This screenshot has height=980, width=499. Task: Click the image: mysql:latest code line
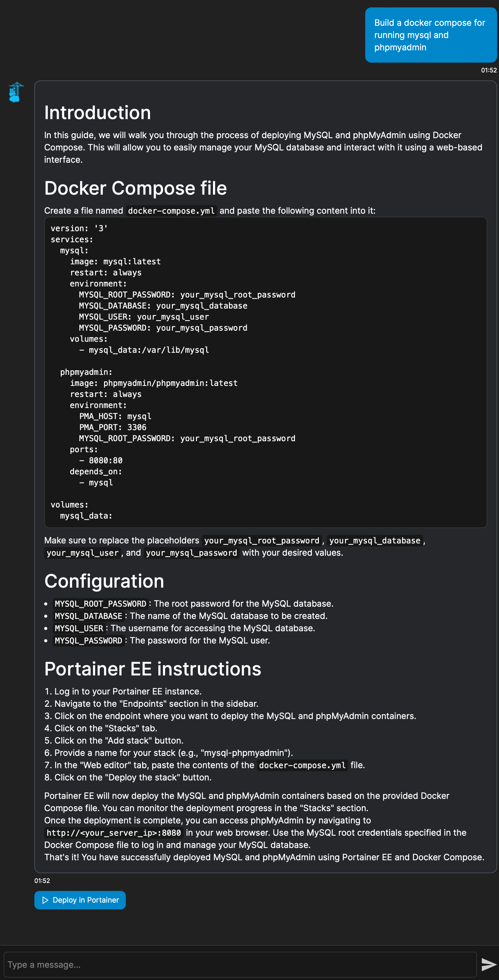pos(115,262)
